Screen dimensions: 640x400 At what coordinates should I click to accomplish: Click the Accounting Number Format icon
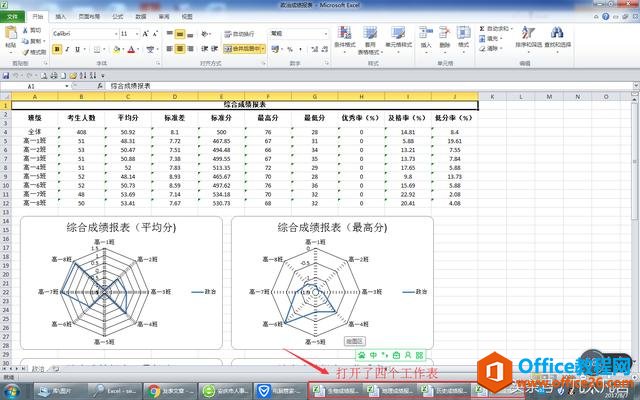[275, 49]
